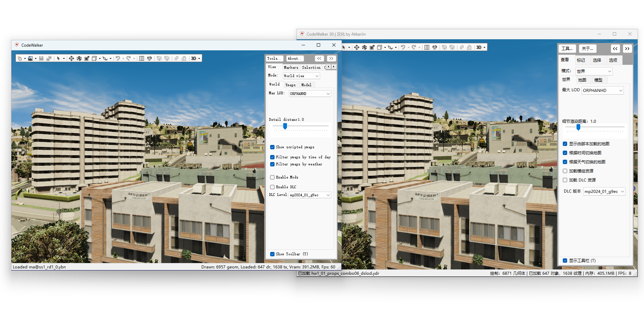The image size is (644, 310).
Task: Toggle Show Toolbar (T) checkbox
Action: [x=272, y=254]
